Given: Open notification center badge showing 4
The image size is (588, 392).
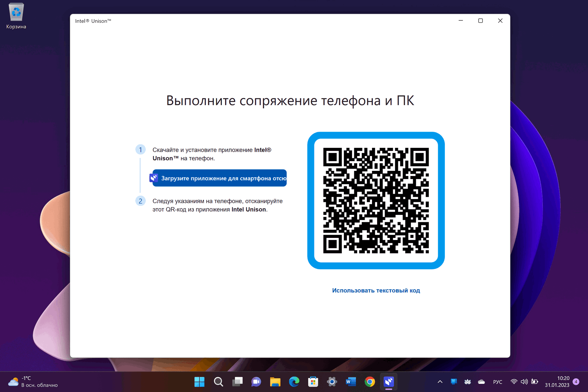Looking at the screenshot, I should [576, 381].
